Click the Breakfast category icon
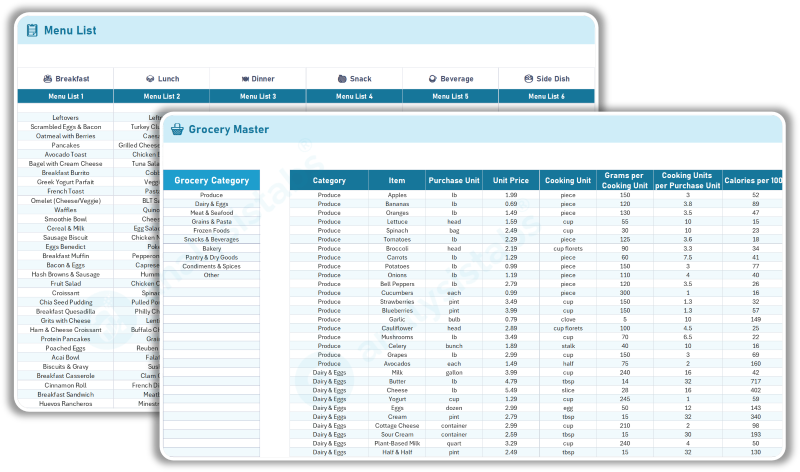 (x=47, y=78)
